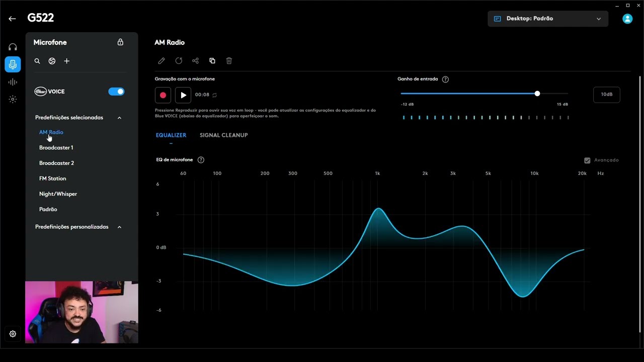Play back the recorded microphone sample
The height and width of the screenshot is (362, 644).
[183, 95]
